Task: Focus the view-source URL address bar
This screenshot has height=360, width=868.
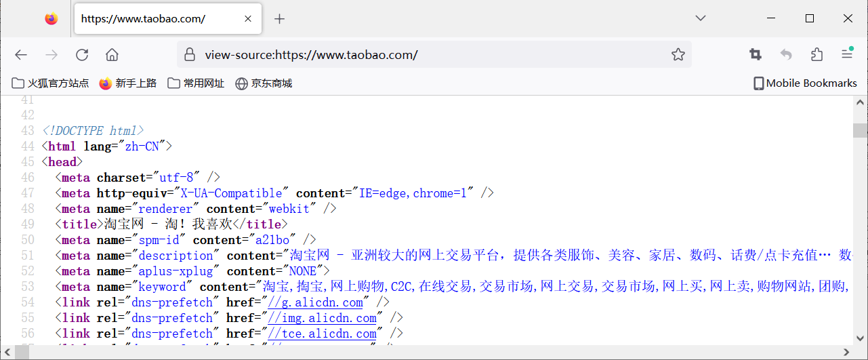Action: pyautogui.click(x=434, y=55)
